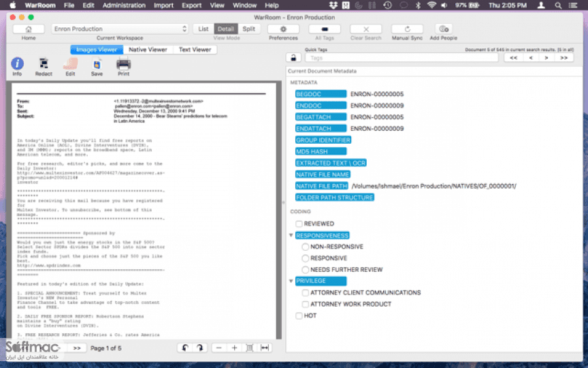Select the NATIVE FILE PATH field

322,186
